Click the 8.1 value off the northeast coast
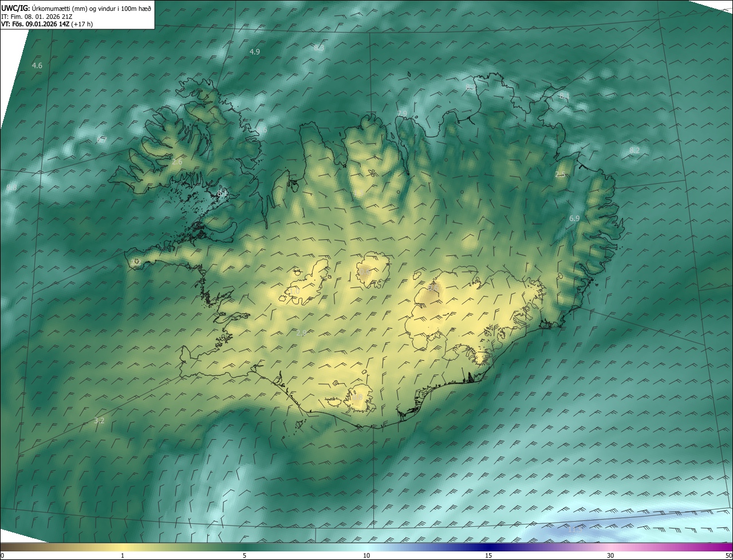This screenshot has width=733, height=560. (563, 96)
